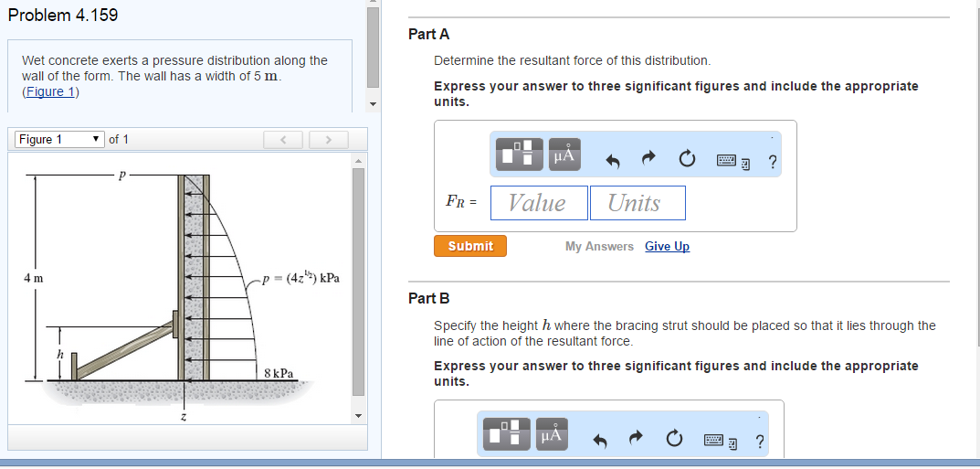Click the Value input field for FR
This screenshot has height=469, width=980.
click(539, 203)
